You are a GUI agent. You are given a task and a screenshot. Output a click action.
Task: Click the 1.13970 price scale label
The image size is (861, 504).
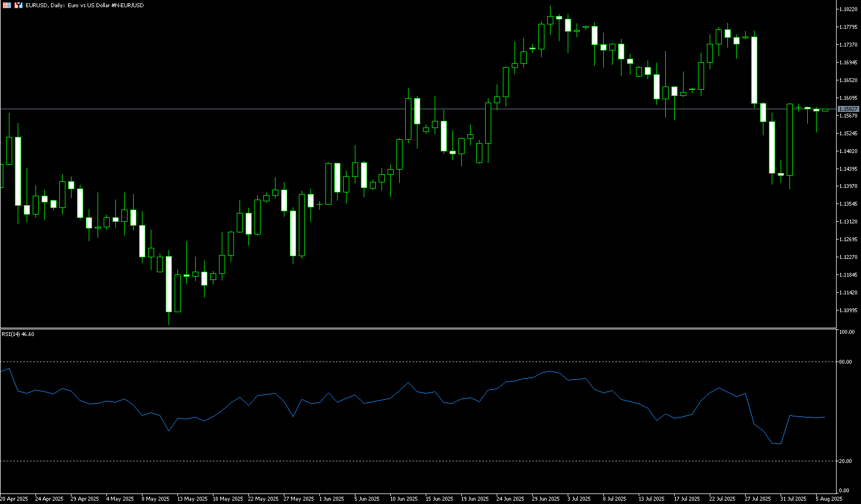click(x=849, y=186)
